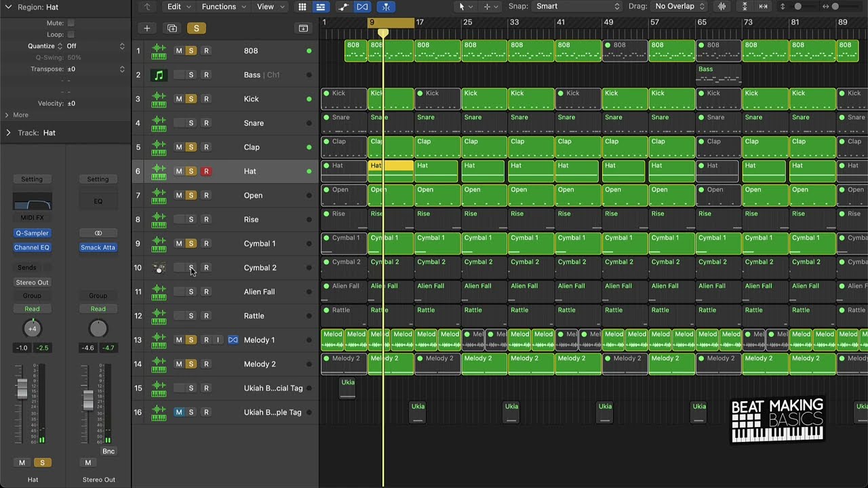Viewport: 868px width, 488px height.
Task: Click the leave folder up-arrow icon
Action: [x=148, y=7]
